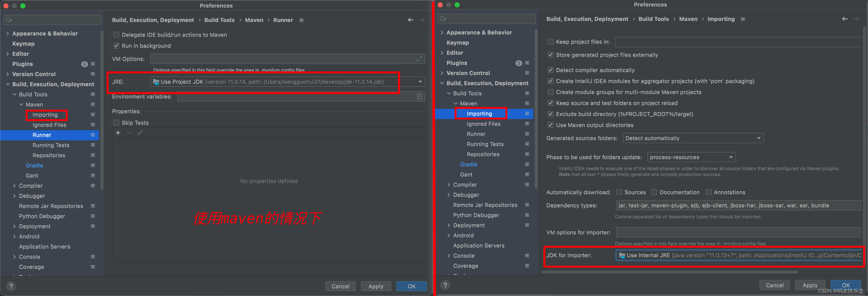
Task: Click Cancel in right Preferences window
Action: (x=775, y=285)
